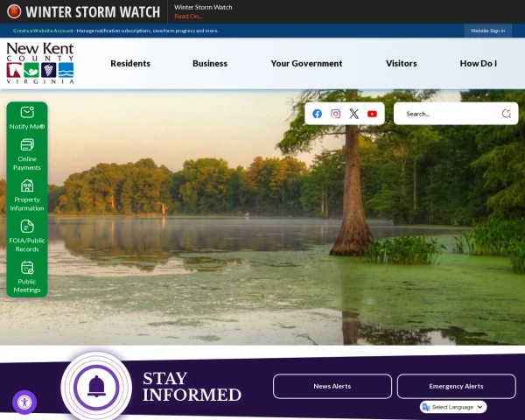Click the Website Sign In button
525x420 pixels.
click(x=487, y=31)
